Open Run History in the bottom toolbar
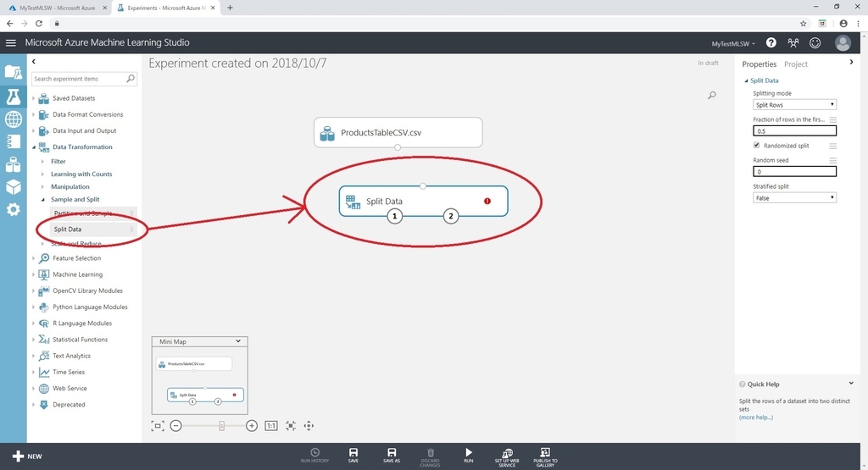Viewport: 868px width, 470px height. pos(314,455)
